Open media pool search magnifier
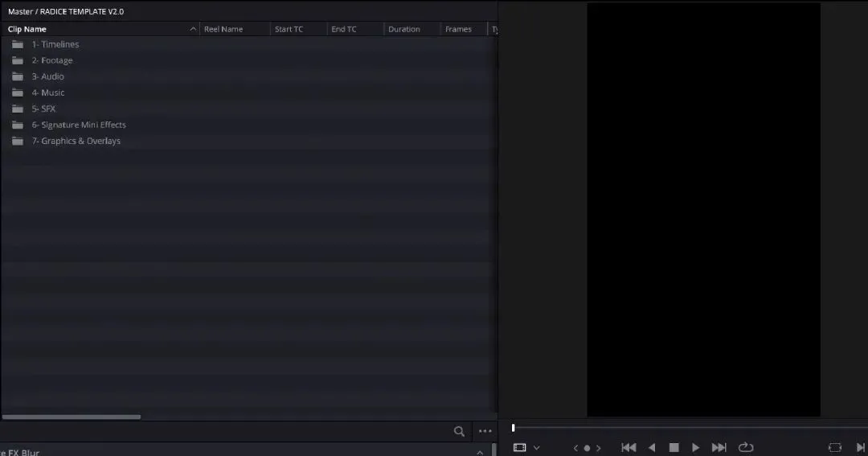868x456 pixels. pyautogui.click(x=459, y=431)
